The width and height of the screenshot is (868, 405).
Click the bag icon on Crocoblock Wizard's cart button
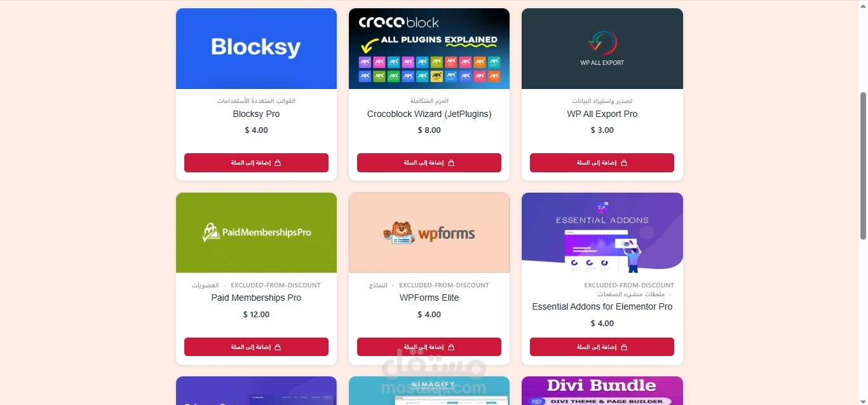tap(451, 163)
